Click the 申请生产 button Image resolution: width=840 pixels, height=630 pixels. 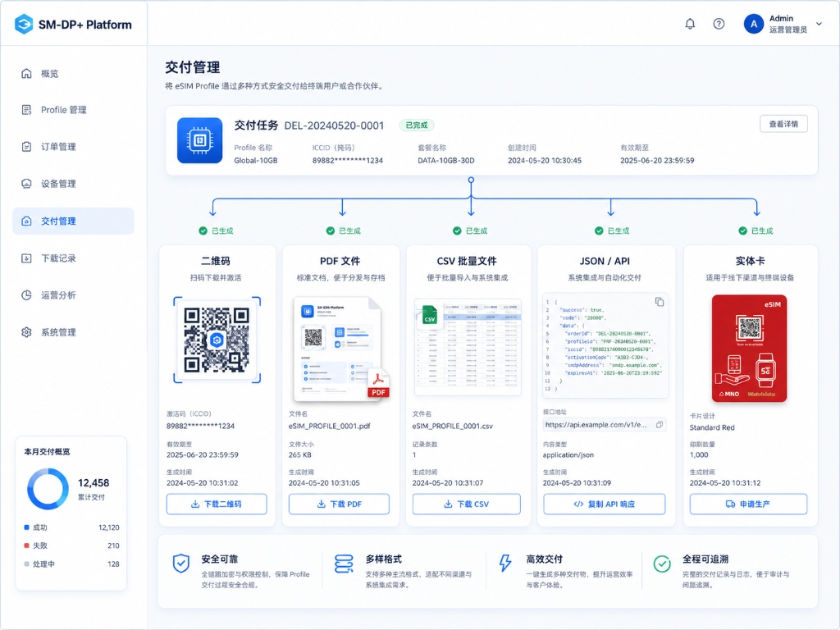(748, 504)
